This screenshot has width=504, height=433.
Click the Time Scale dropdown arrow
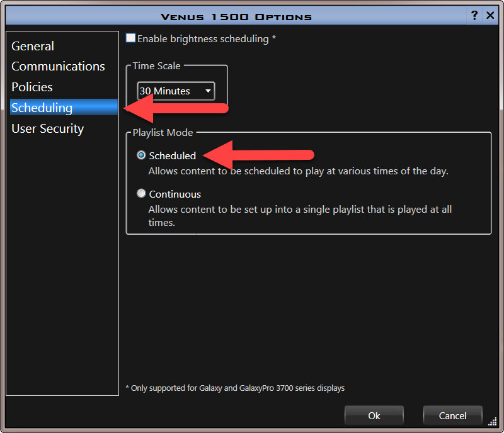coord(207,91)
